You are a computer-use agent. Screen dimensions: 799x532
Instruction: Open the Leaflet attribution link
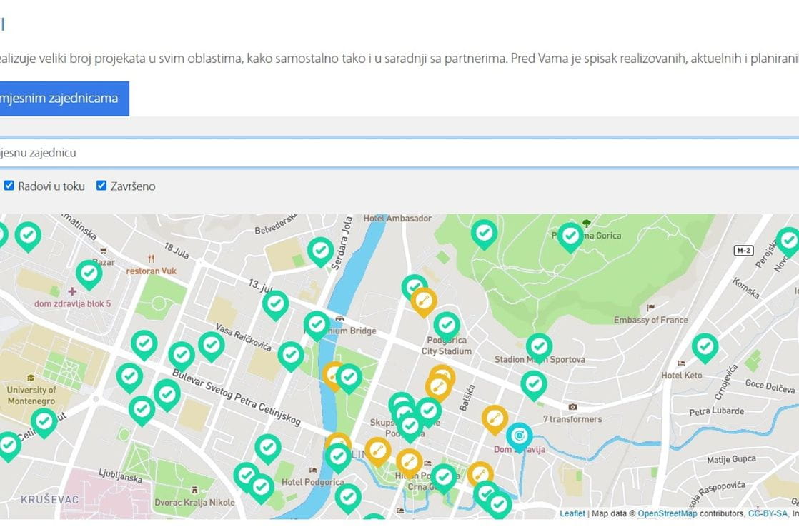[x=572, y=513]
